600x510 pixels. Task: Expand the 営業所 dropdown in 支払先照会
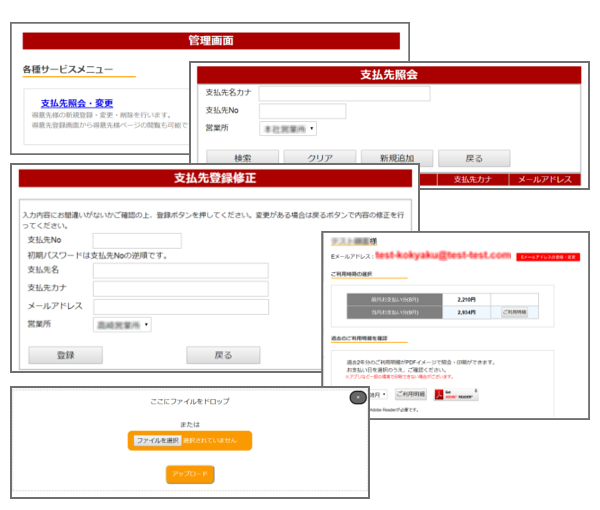(x=288, y=129)
